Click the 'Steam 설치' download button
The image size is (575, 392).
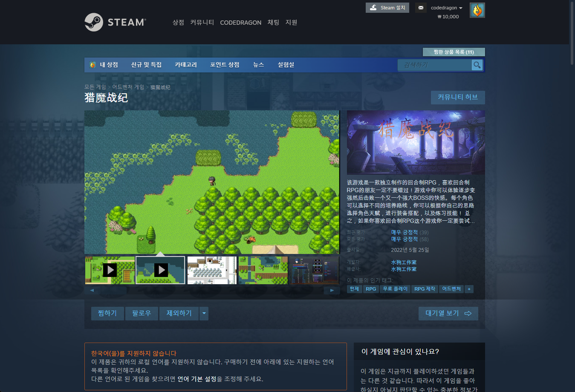pos(387,8)
